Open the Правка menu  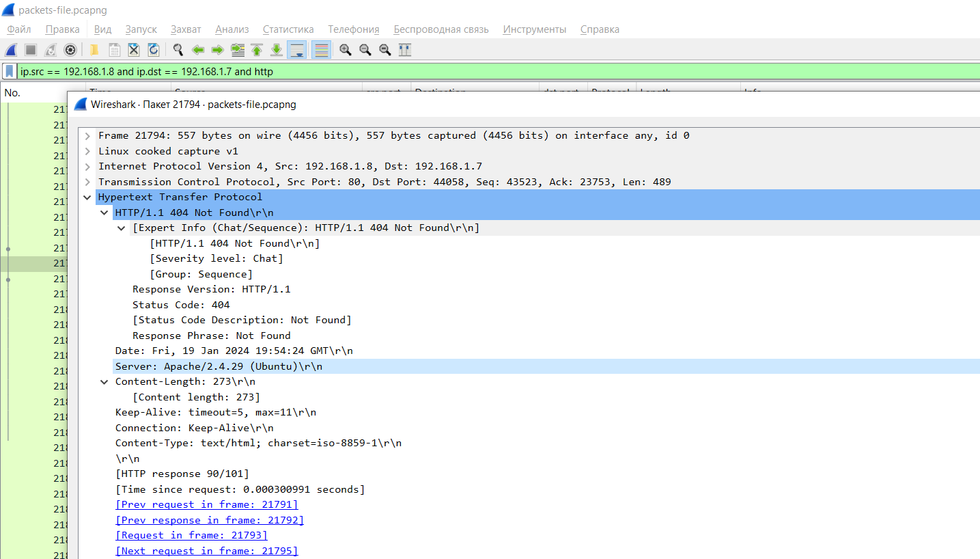[x=63, y=29]
